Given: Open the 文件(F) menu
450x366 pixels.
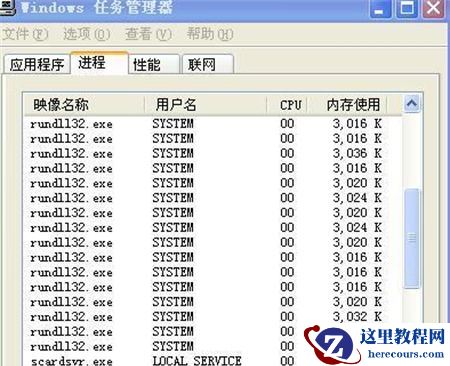Looking at the screenshot, I should click(25, 34).
